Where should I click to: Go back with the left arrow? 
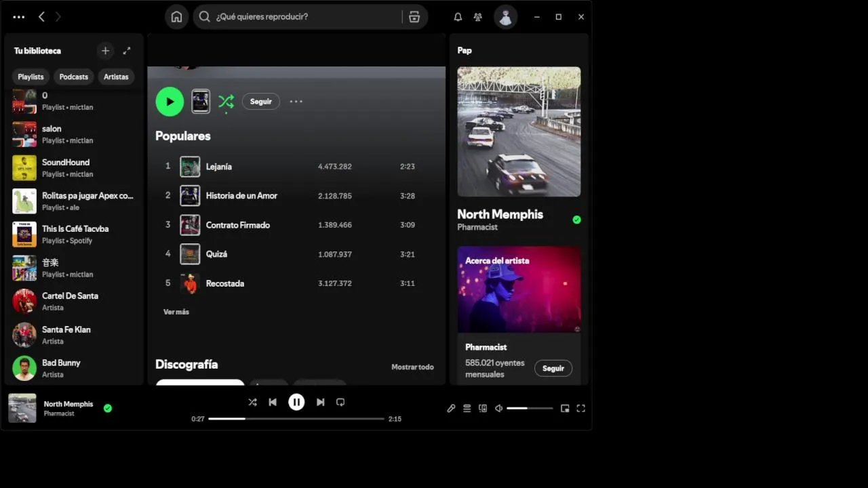pos(41,17)
